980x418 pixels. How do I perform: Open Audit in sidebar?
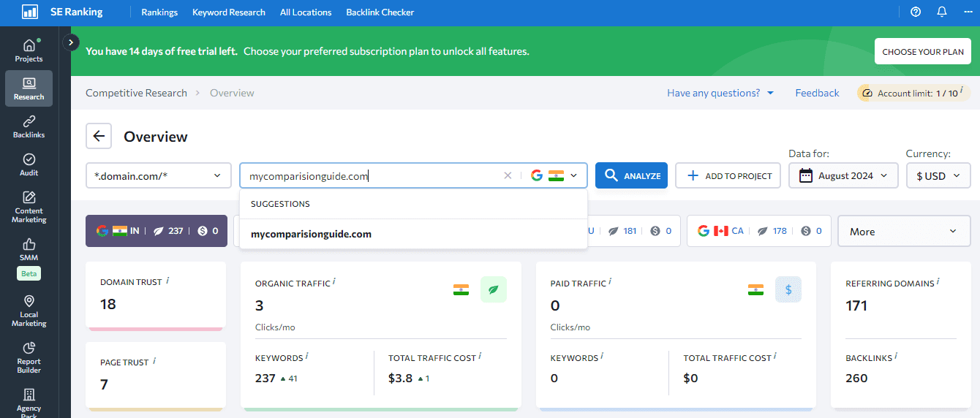pyautogui.click(x=29, y=164)
